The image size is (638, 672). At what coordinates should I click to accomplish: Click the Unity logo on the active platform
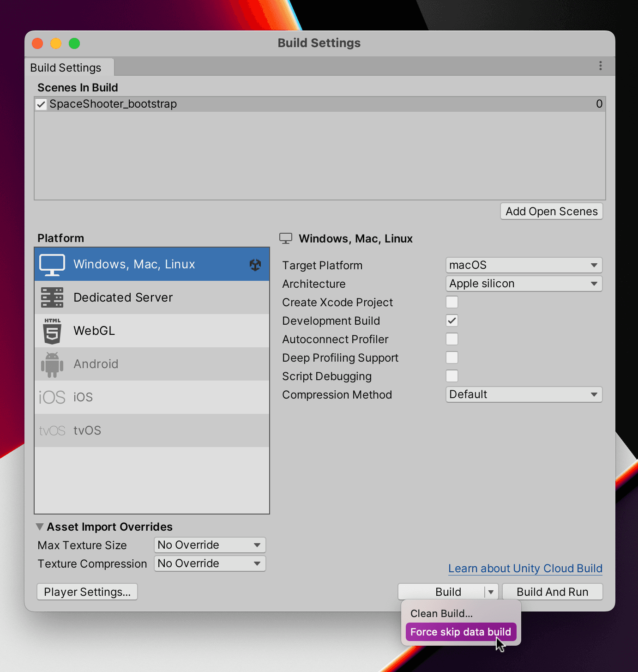[x=255, y=265]
